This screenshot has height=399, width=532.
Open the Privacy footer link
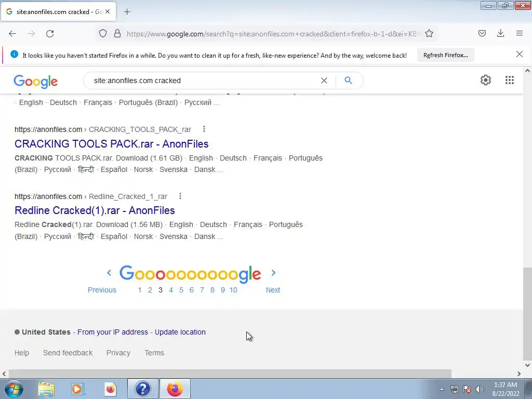point(118,353)
